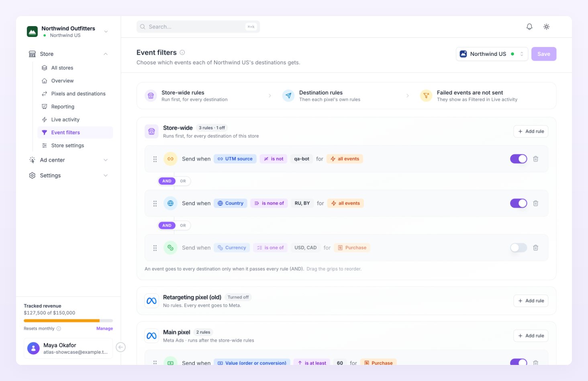Change the 'is not' operator of UTM source rule
Image resolution: width=588 pixels, height=381 pixels.
point(274,159)
